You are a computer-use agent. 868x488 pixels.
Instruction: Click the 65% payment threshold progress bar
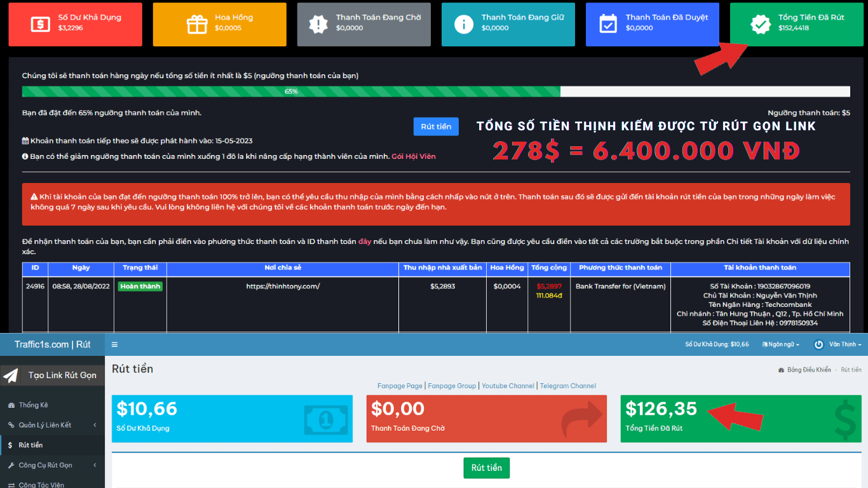291,91
